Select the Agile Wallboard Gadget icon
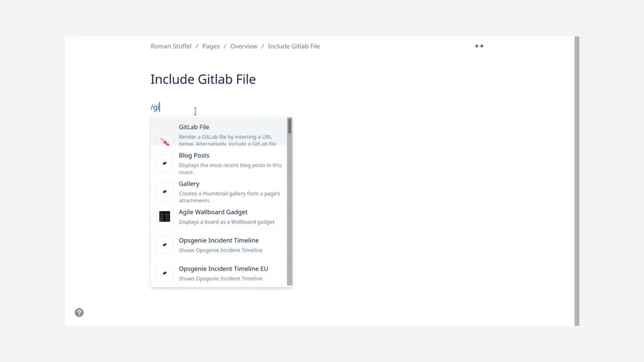644x362 pixels. click(x=164, y=217)
